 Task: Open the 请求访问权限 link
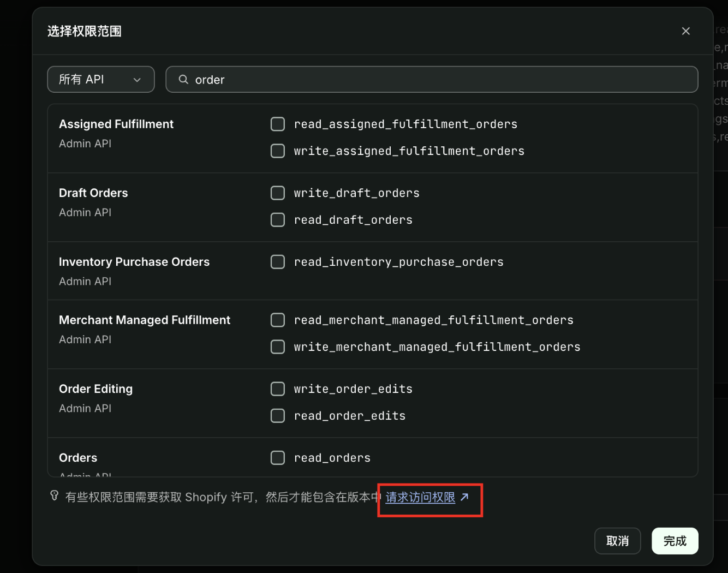click(420, 497)
